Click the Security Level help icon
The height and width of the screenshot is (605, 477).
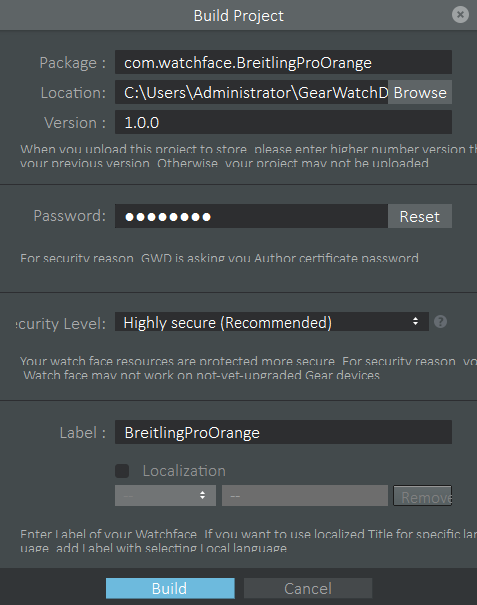(x=440, y=321)
